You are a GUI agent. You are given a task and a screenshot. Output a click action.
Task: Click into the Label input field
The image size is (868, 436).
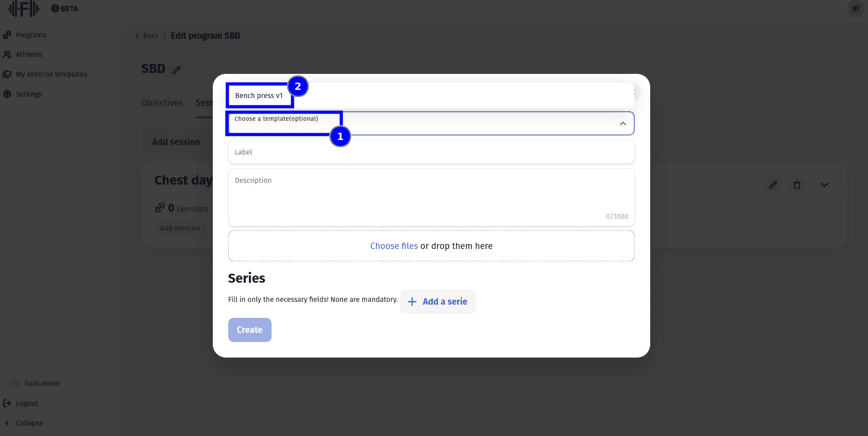431,152
